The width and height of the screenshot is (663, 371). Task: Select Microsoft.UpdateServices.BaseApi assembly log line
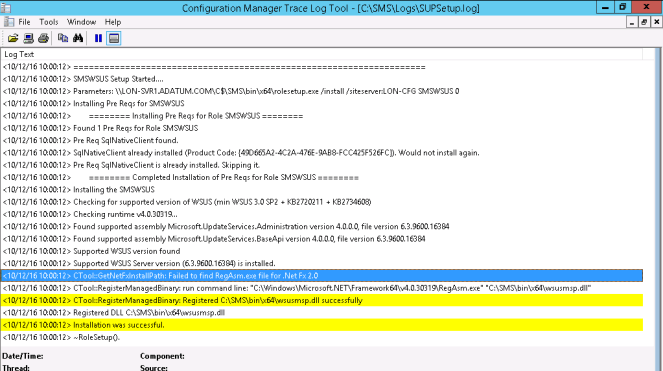pos(322,239)
